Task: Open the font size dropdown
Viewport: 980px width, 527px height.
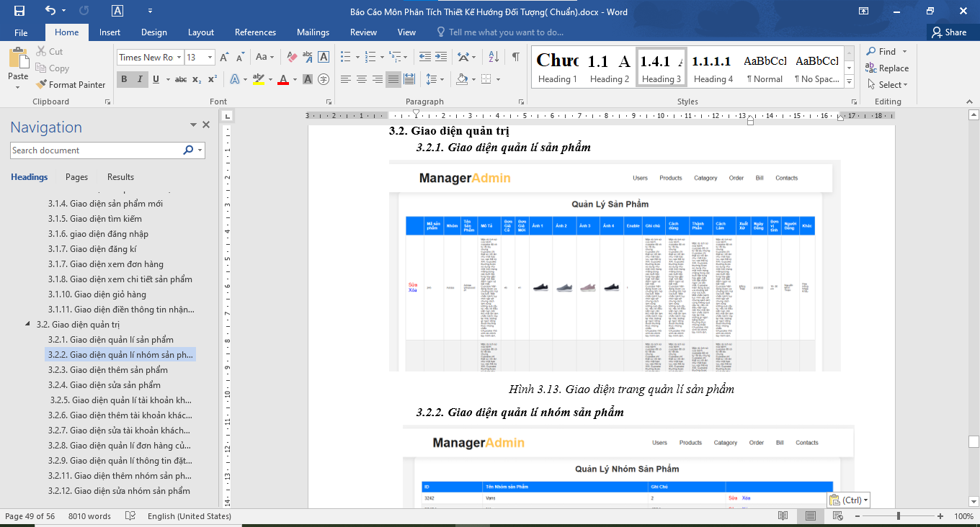Action: [210, 58]
